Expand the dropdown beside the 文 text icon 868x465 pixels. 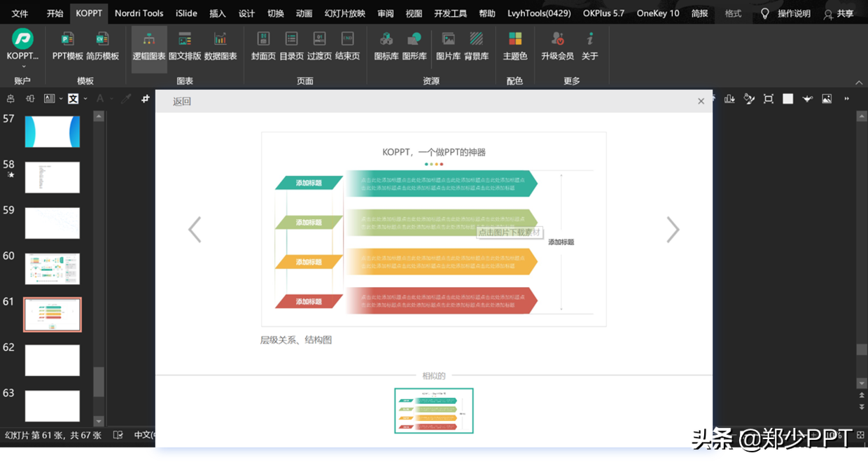point(84,99)
